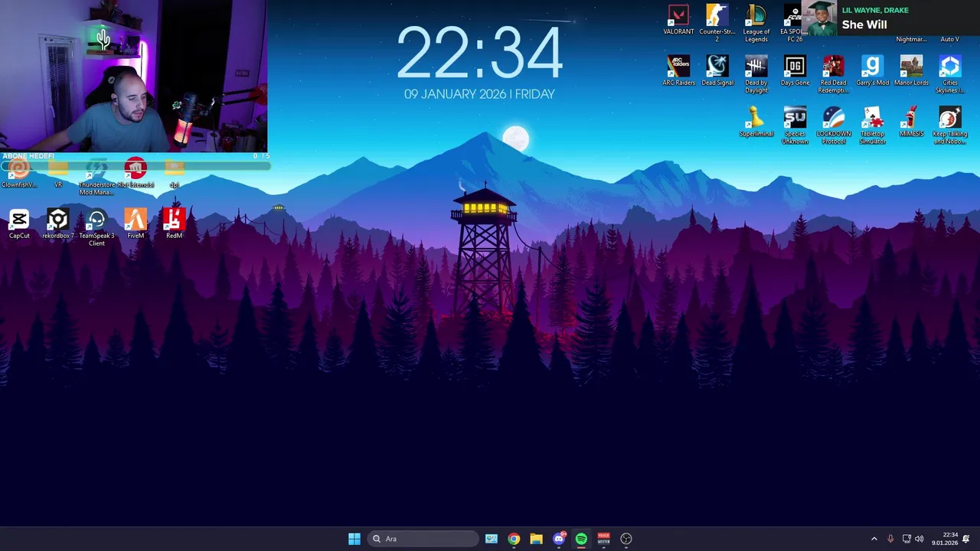Select the ARC Raiders desktop icon
Screen dimensions: 980x551
[678, 71]
